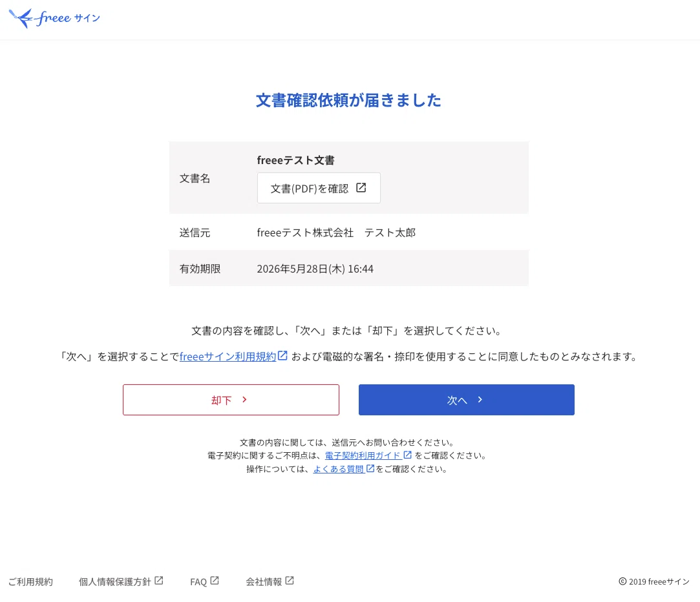The image size is (700, 602).
Task: Open the 電子契約利用ガイド link
Action: (363, 455)
